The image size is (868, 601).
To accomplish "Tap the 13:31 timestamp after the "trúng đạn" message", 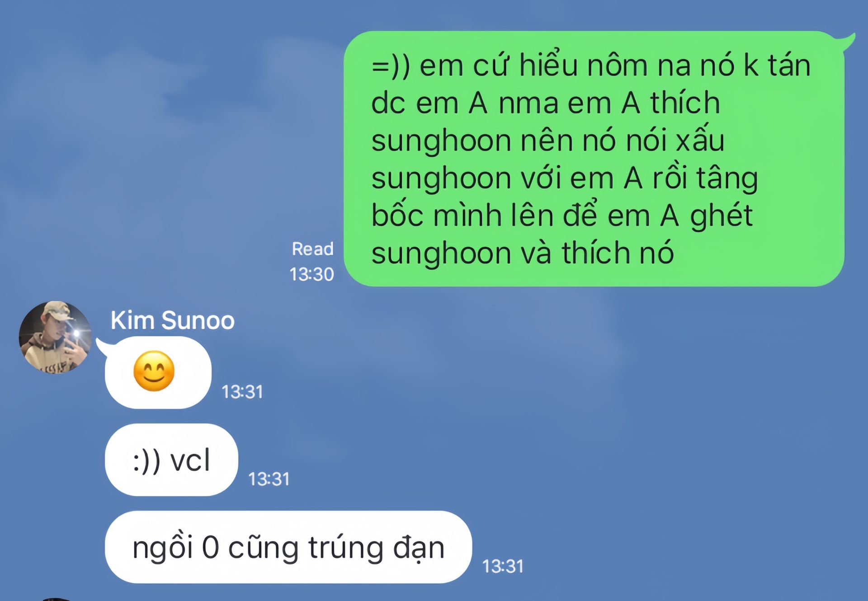I will pyautogui.click(x=503, y=566).
